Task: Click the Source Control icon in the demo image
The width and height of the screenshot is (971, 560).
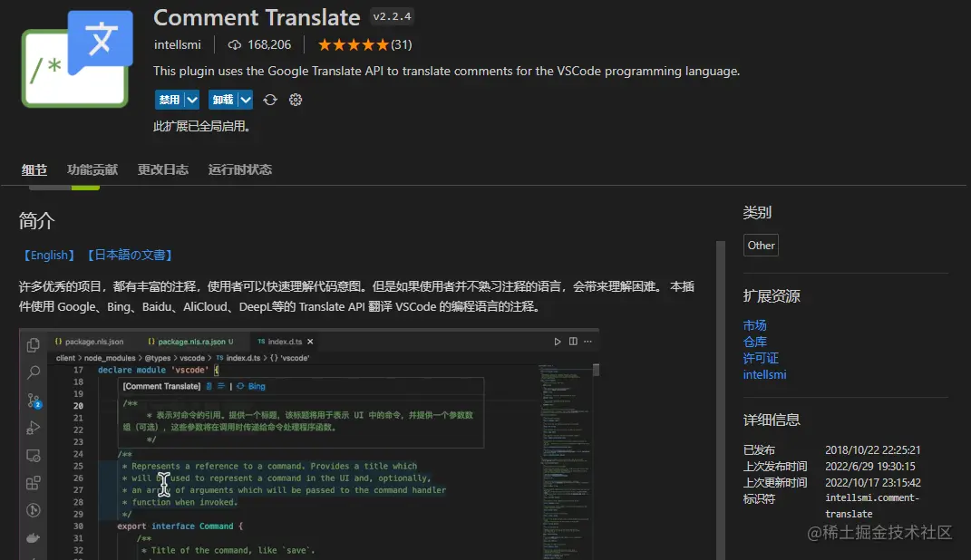Action: click(x=34, y=401)
